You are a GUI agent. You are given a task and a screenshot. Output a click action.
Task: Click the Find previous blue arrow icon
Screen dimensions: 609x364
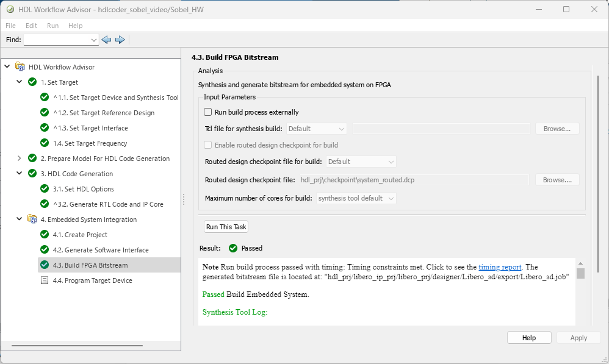pyautogui.click(x=106, y=40)
